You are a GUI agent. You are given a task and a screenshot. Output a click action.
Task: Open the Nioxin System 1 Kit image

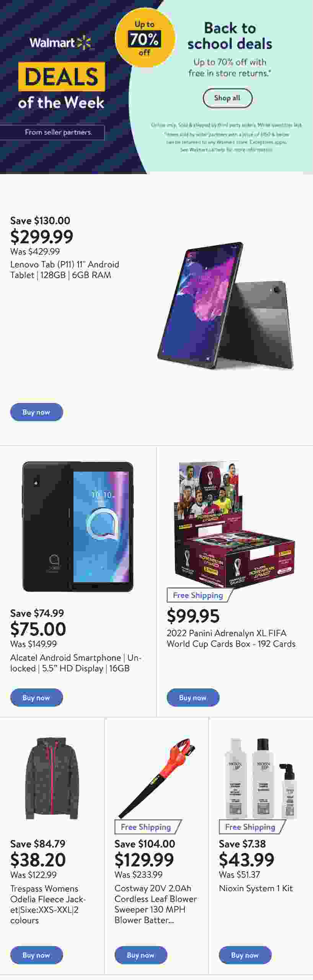(261, 777)
